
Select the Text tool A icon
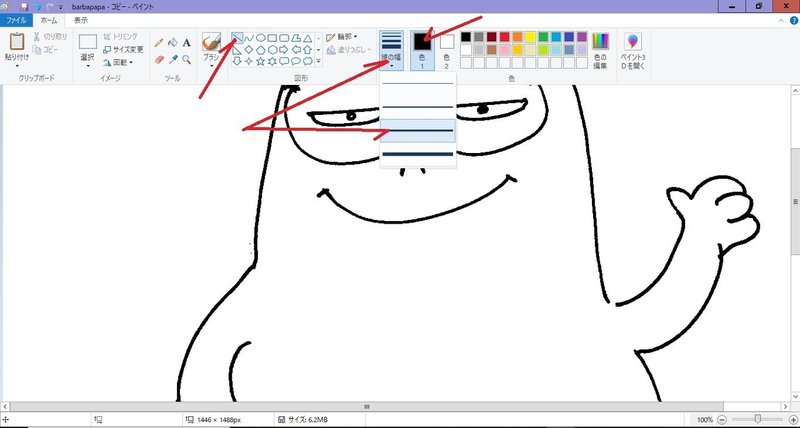click(x=187, y=43)
